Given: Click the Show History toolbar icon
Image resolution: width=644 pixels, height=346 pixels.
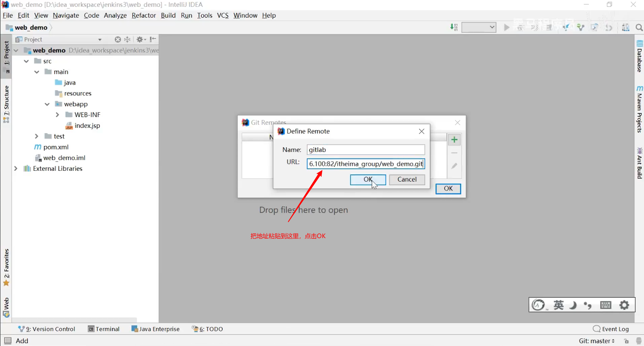Looking at the screenshot, I should (595, 27).
